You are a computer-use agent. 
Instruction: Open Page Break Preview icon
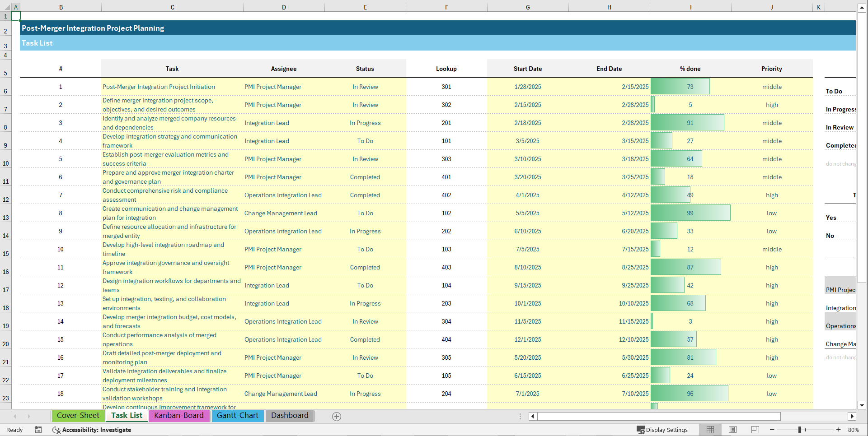(x=755, y=430)
